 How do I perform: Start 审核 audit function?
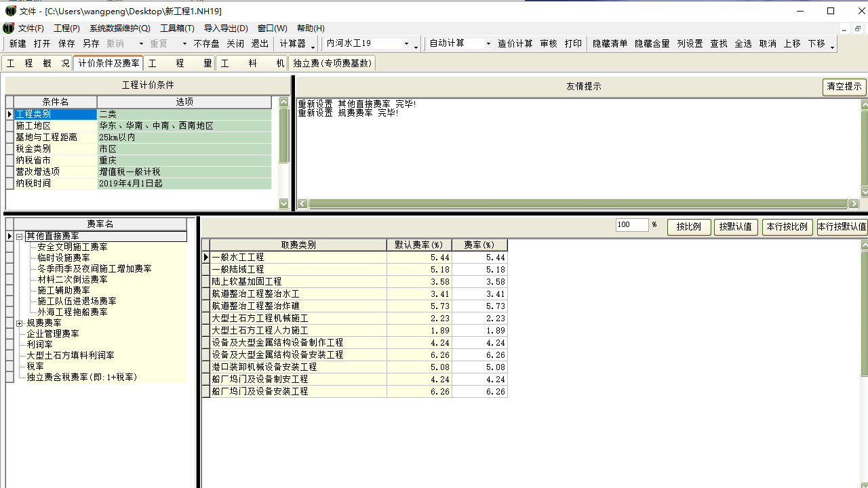pyautogui.click(x=548, y=44)
